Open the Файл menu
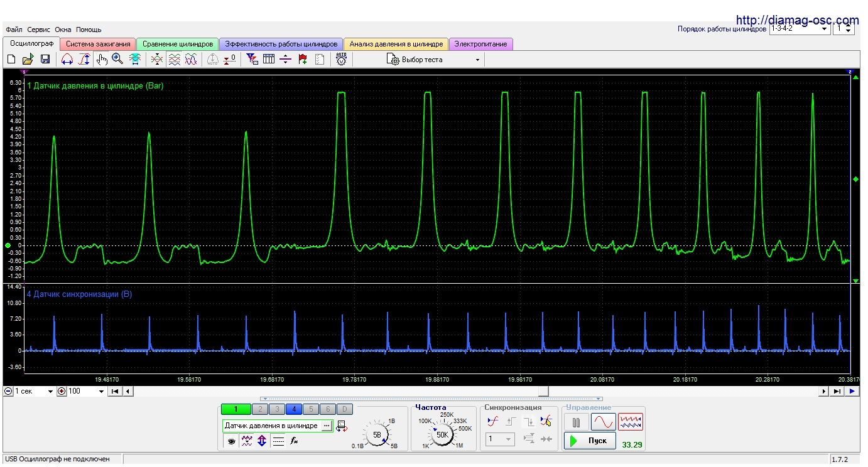This screenshot has width=868, height=467. tap(14, 30)
